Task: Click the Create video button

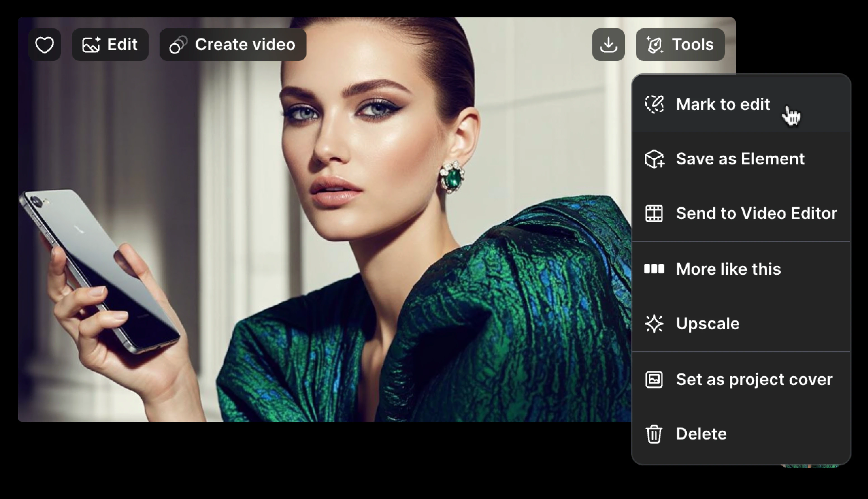Action: [233, 45]
